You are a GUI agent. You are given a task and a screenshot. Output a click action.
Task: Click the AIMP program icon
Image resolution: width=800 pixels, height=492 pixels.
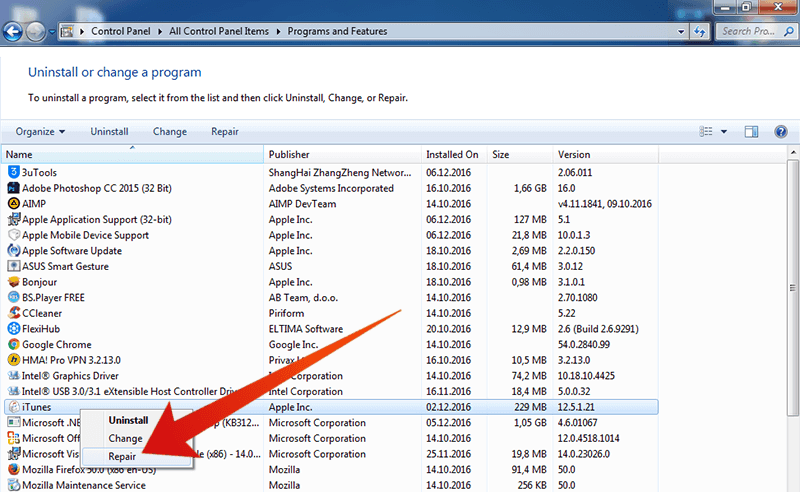pos(14,203)
